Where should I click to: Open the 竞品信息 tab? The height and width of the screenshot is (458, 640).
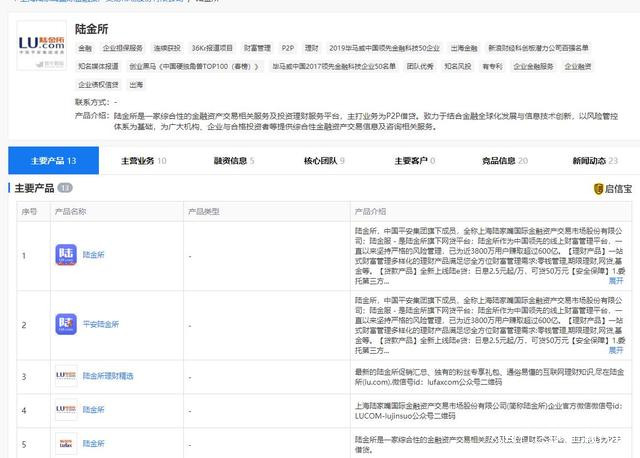click(x=505, y=160)
